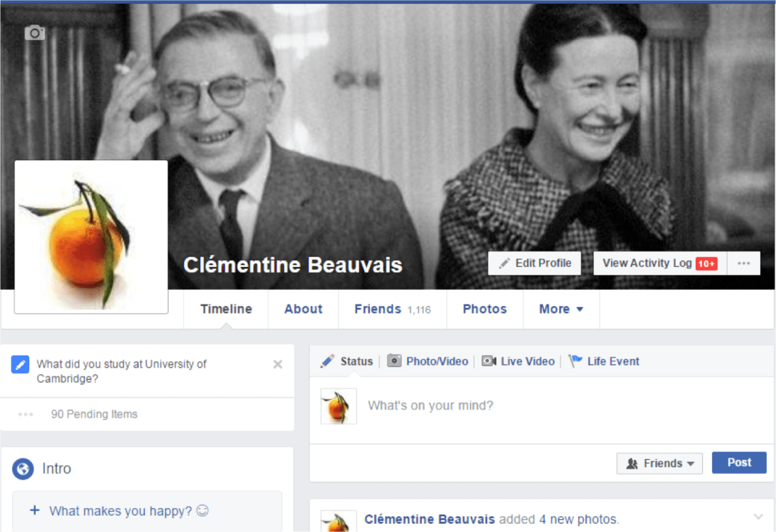Select the Photo/Video camera icon
Viewport: 776px width, 532px height.
[x=394, y=361]
